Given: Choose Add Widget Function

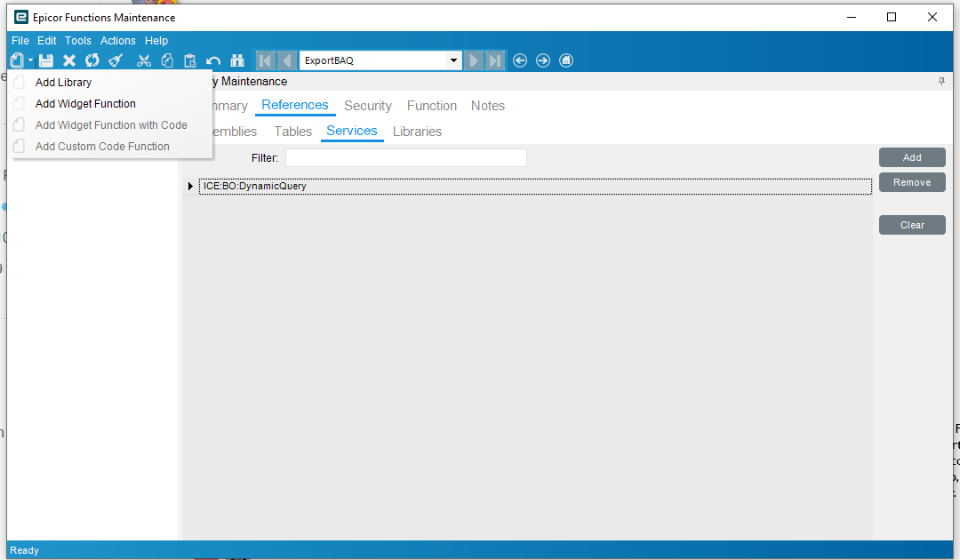Looking at the screenshot, I should pyautogui.click(x=85, y=103).
